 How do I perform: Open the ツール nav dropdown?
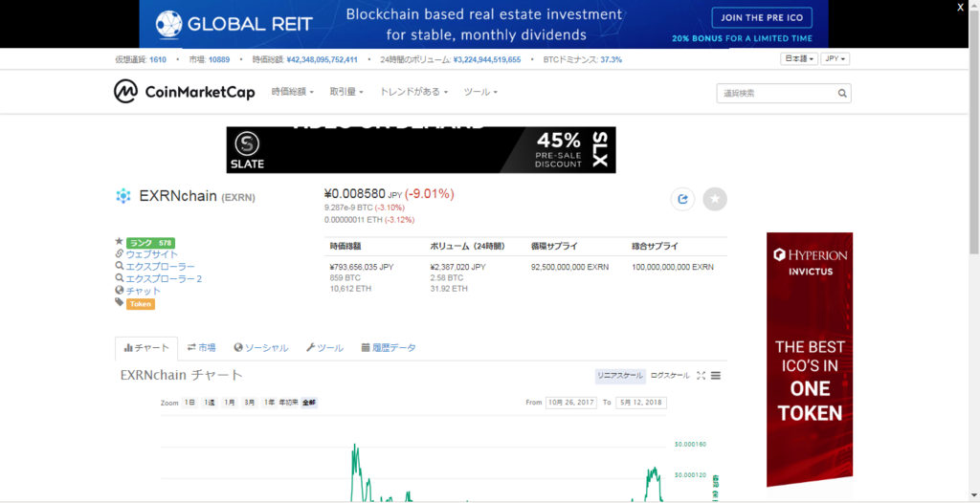pyautogui.click(x=480, y=92)
